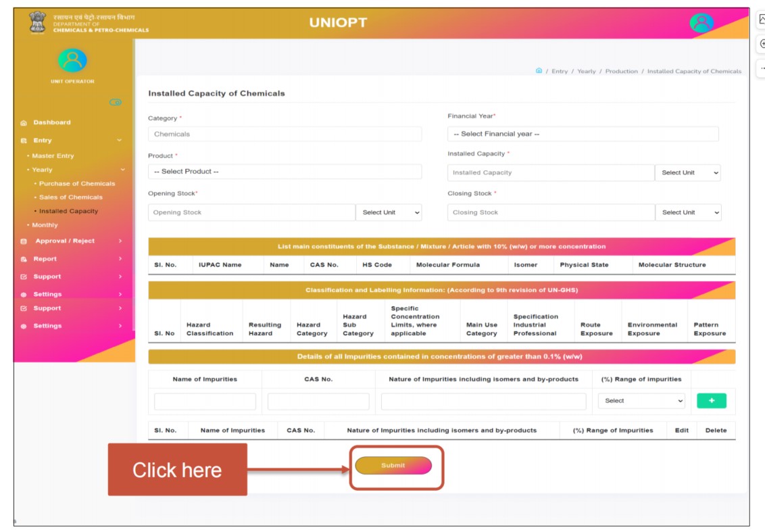Click the Environmental Exposure column header
Viewport: 765px width, 532px height.
pos(652,329)
